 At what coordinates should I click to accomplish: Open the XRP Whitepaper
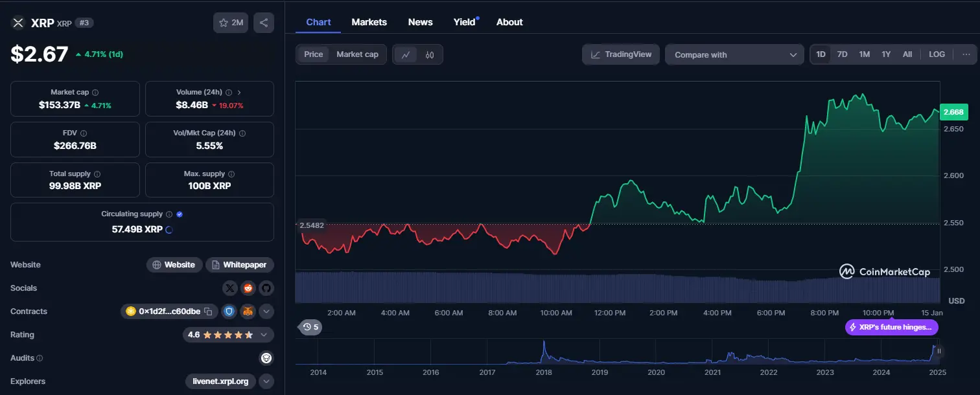pos(240,265)
